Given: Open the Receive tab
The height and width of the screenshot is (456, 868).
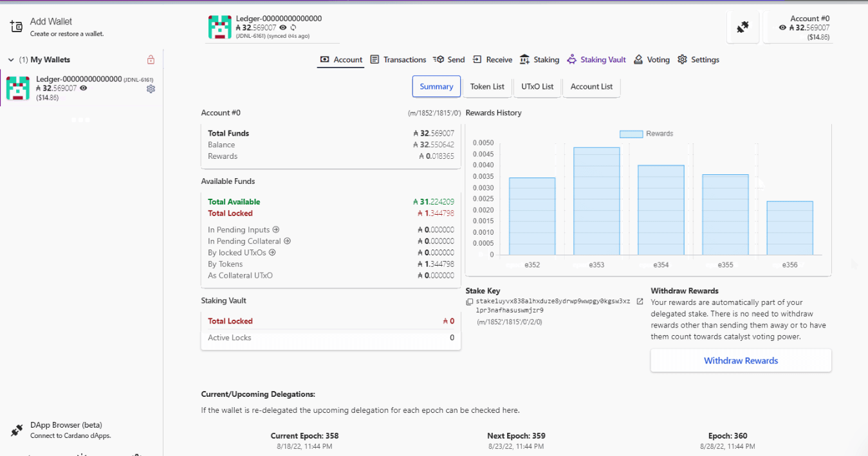Looking at the screenshot, I should (492, 60).
